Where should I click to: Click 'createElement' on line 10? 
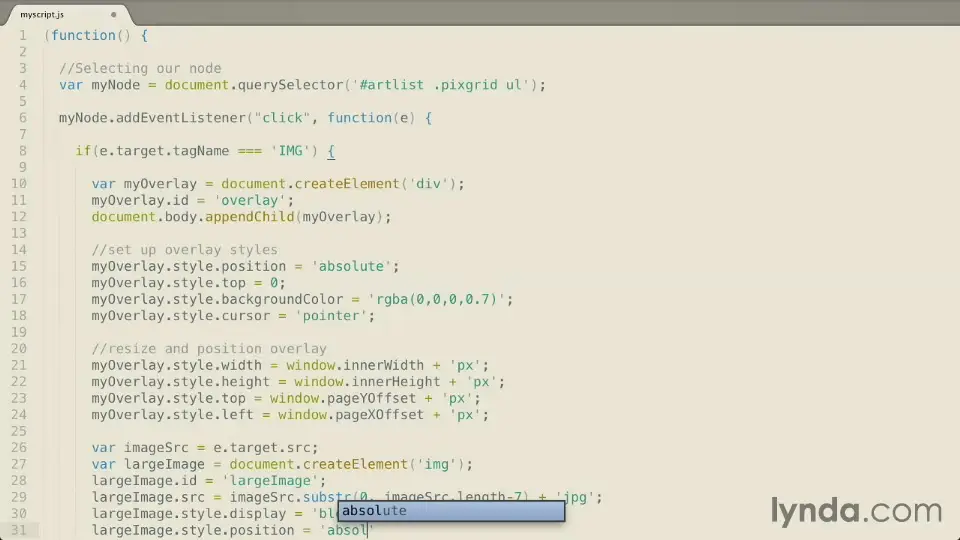point(347,184)
